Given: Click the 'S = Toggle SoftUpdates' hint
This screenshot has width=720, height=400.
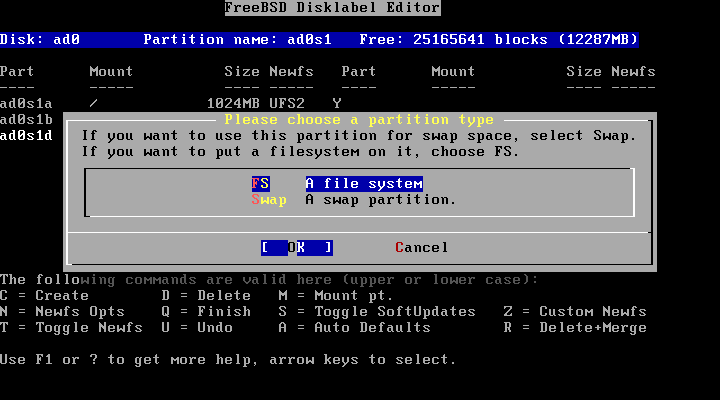Looking at the screenshot, I should tap(377, 312).
